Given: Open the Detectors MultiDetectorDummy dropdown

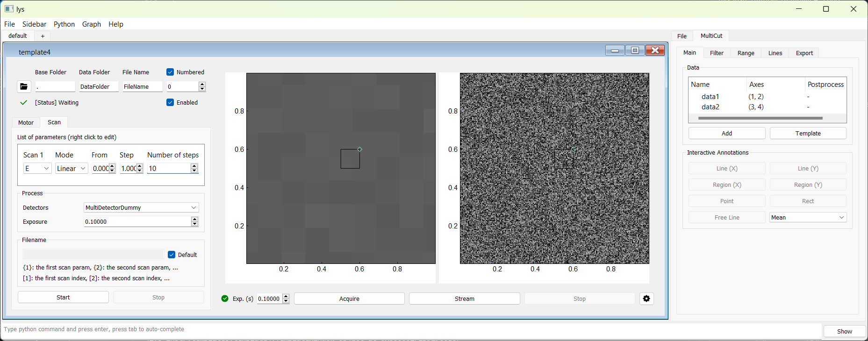Looking at the screenshot, I should 141,208.
